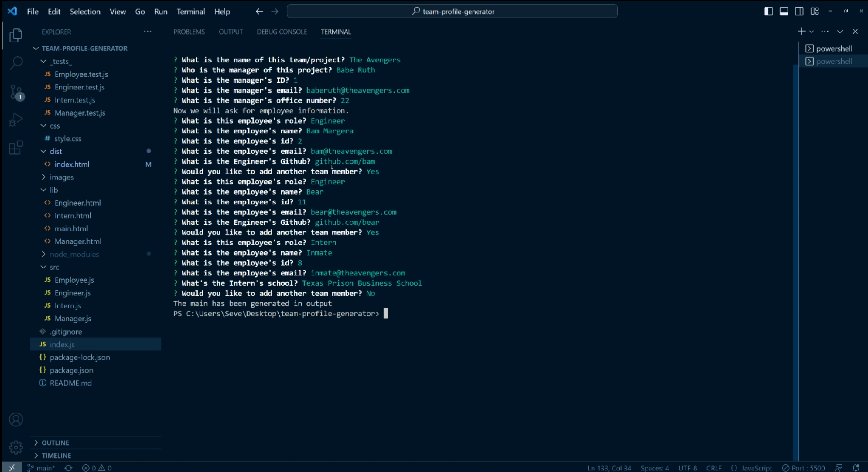Toggle the panel visibility
This screenshot has height=472, width=868.
(x=784, y=11)
